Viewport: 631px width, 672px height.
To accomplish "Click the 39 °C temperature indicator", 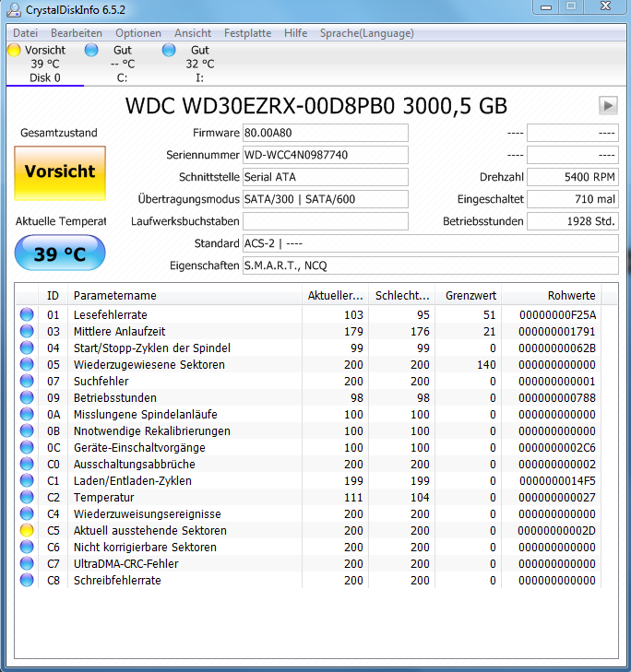I will [60, 253].
